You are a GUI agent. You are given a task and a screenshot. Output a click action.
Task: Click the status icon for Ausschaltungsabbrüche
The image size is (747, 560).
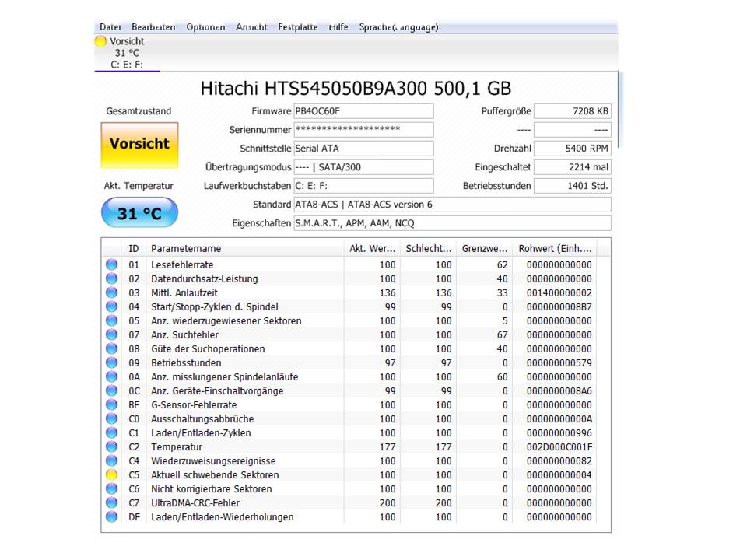pyautogui.click(x=111, y=418)
